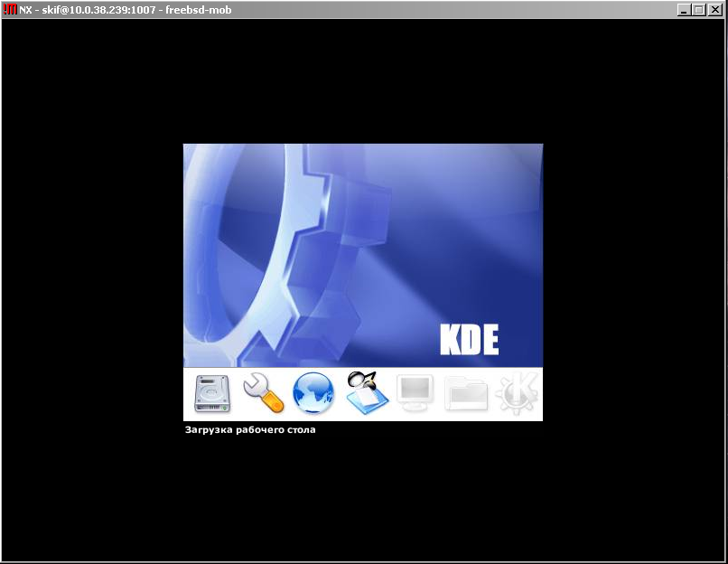Click the wrench tool icon

coord(263,393)
